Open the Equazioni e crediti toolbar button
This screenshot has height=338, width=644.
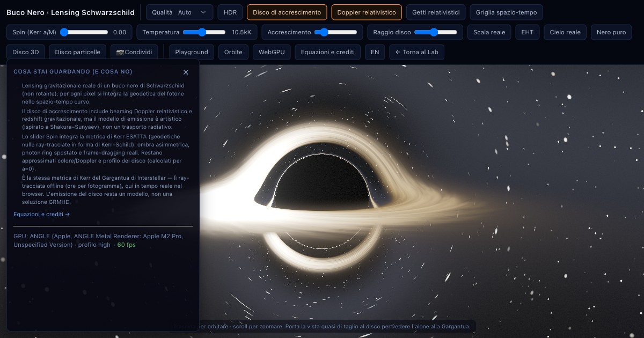tap(328, 52)
